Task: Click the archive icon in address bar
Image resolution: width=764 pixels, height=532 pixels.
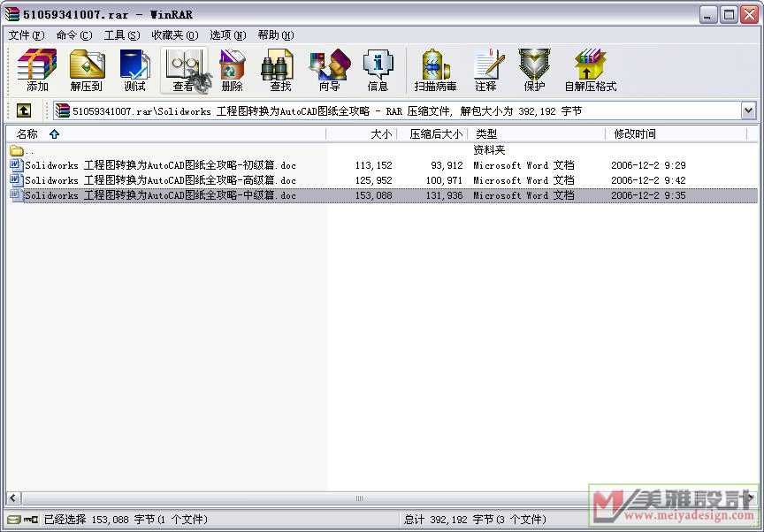Action: (x=63, y=110)
